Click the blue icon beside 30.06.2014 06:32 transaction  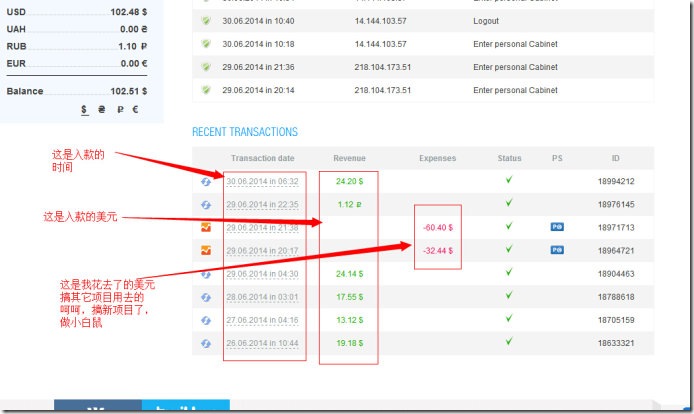206,182
